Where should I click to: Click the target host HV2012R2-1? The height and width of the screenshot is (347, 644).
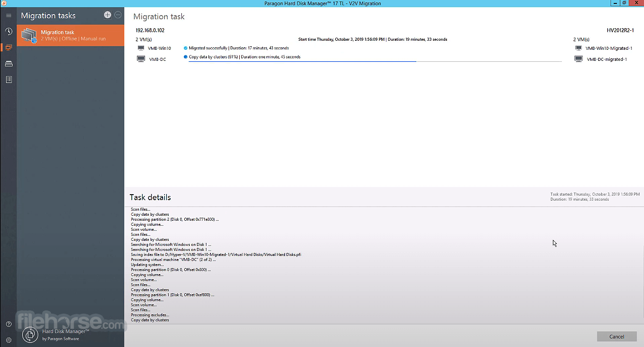coord(620,30)
